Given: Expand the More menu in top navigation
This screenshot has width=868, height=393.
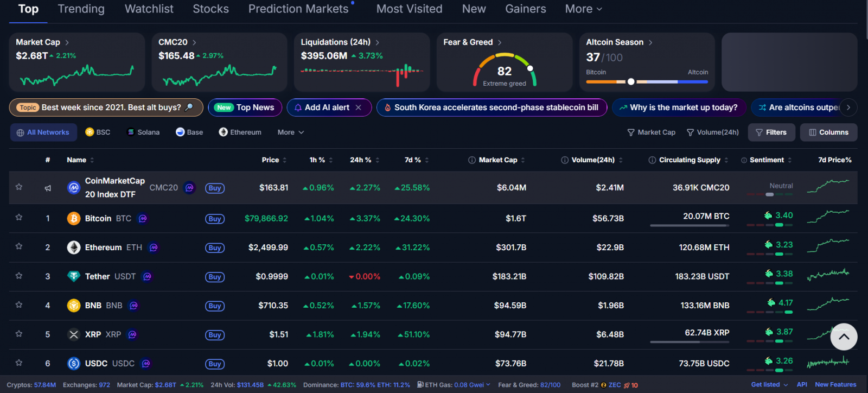Looking at the screenshot, I should tap(584, 9).
